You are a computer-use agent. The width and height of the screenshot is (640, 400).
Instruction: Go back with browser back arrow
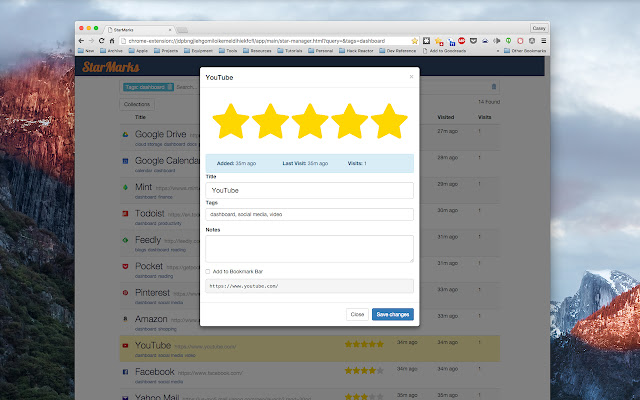coord(81,41)
